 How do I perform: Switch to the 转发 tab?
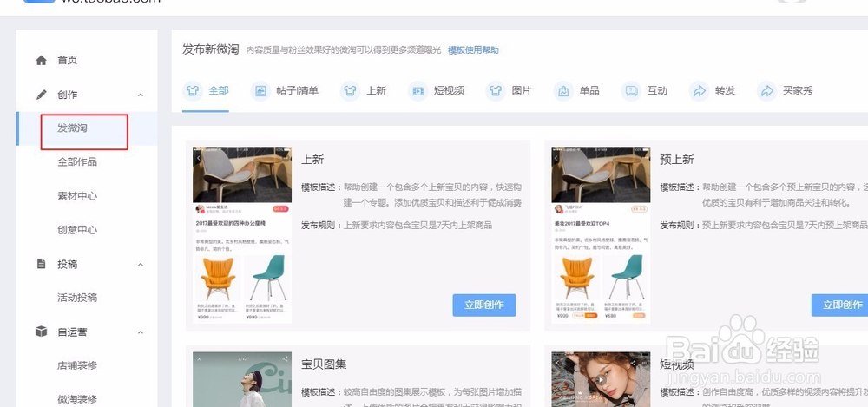[713, 91]
